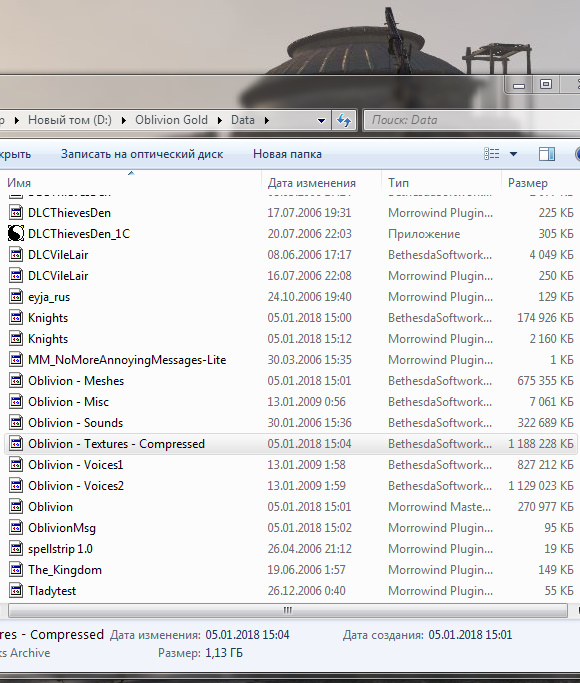Click the DLCThievesDen_1C application icon
This screenshot has width=580, height=683.
click(16, 234)
